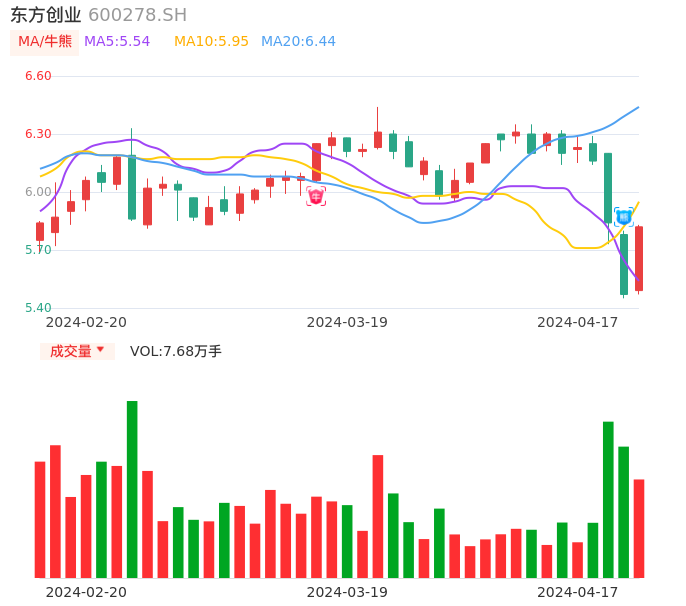Click the 2024-04-17 date label under volume chart

coord(578,592)
